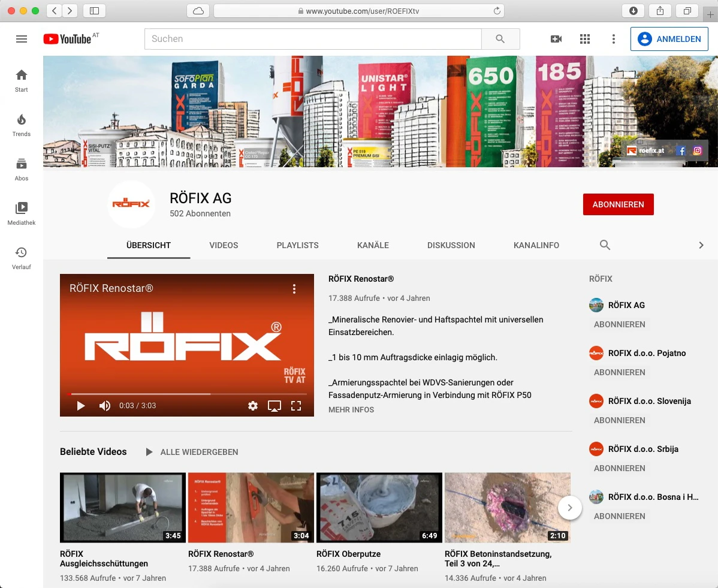The image size is (718, 588).
Task: Enter fullscreen in the video player
Action: [x=296, y=406]
